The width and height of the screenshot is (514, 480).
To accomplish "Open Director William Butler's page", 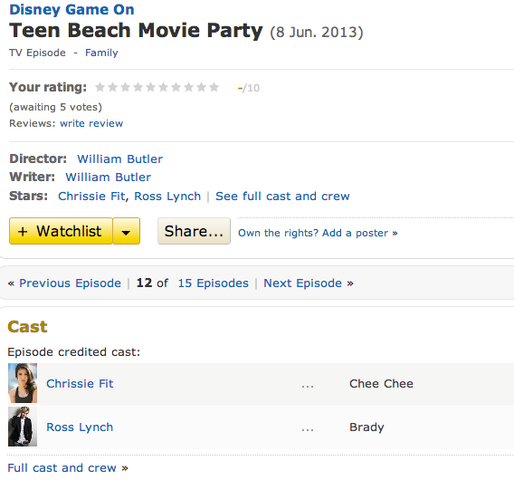I will click(120, 159).
